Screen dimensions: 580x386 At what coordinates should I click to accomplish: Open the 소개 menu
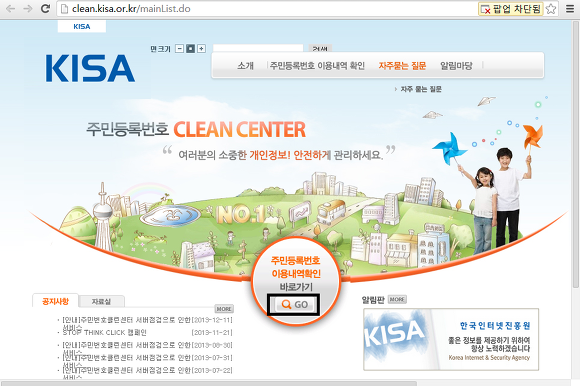pos(246,66)
